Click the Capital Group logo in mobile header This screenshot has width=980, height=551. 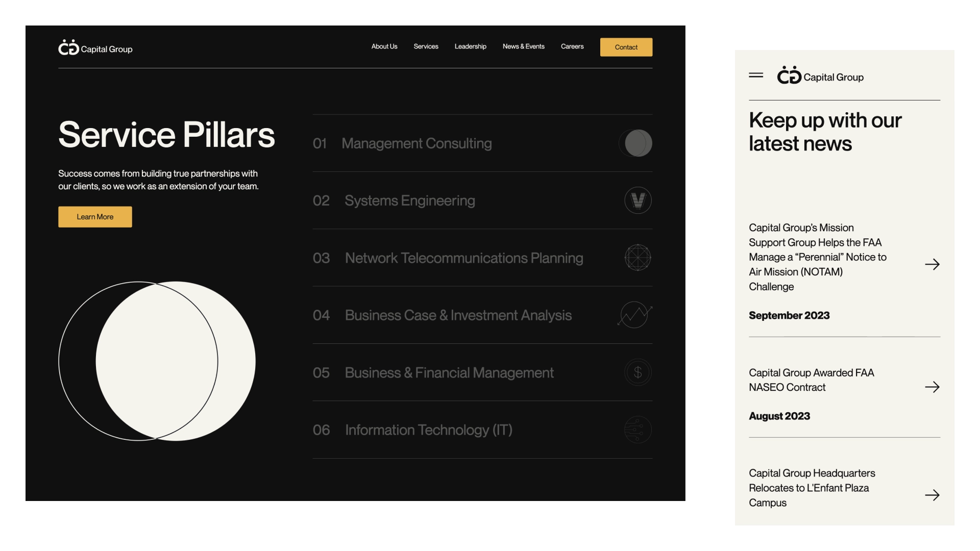[x=820, y=76]
